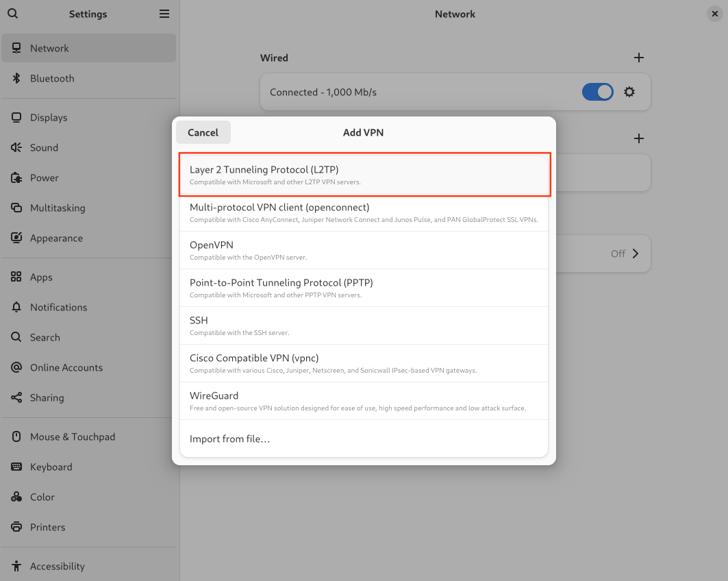Pick the SSH VPN type
This screenshot has height=581, width=728.
(364, 325)
